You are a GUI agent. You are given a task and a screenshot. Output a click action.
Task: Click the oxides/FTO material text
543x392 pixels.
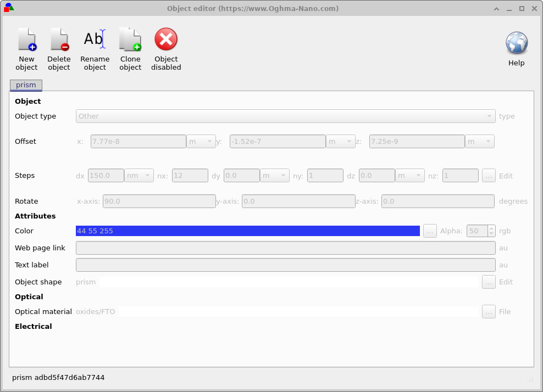click(95, 312)
